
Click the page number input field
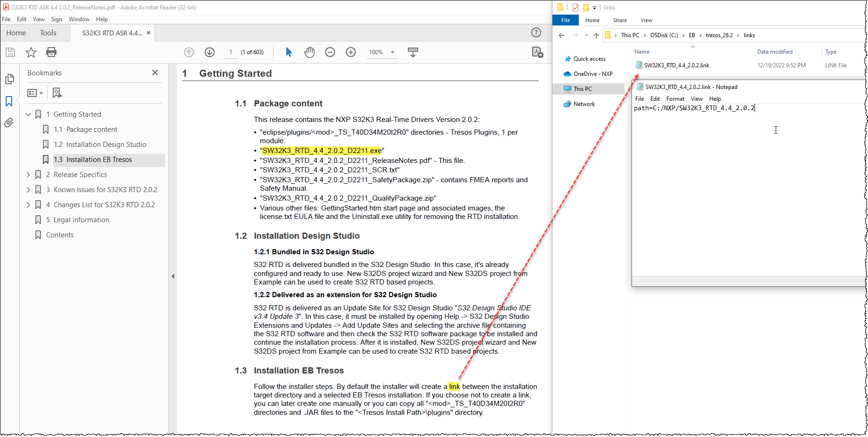[x=230, y=53]
